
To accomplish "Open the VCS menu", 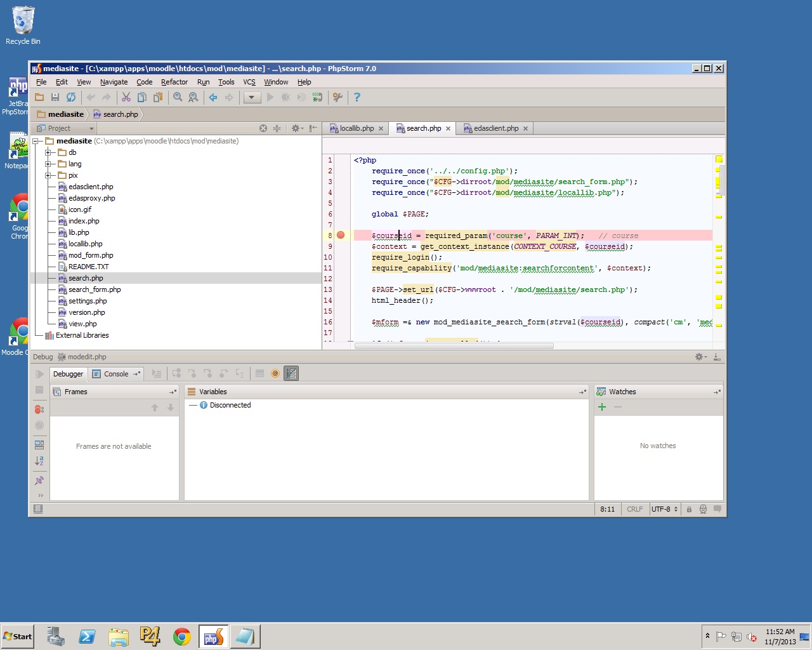I will (x=249, y=82).
